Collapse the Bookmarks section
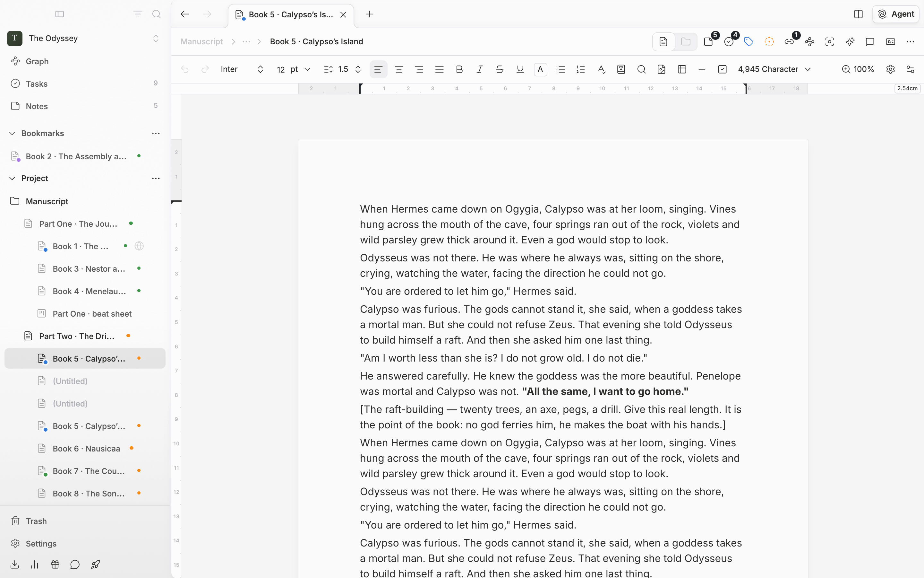Viewport: 924px width, 578px height. [12, 133]
